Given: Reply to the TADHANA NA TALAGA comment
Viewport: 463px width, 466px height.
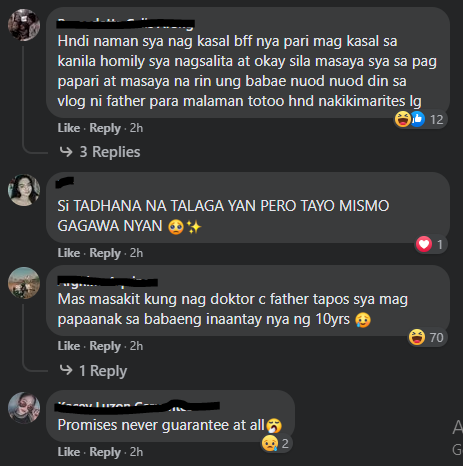Looking at the screenshot, I should pyautogui.click(x=105, y=253).
